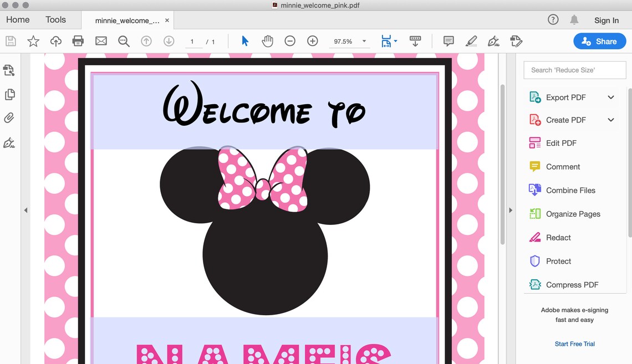Add a sticky note with the comment icon
This screenshot has height=364, width=632.
[x=447, y=41]
